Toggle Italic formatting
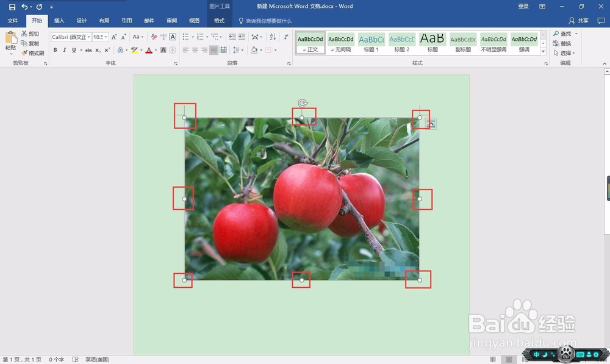Image resolution: width=610 pixels, height=364 pixels. click(65, 50)
